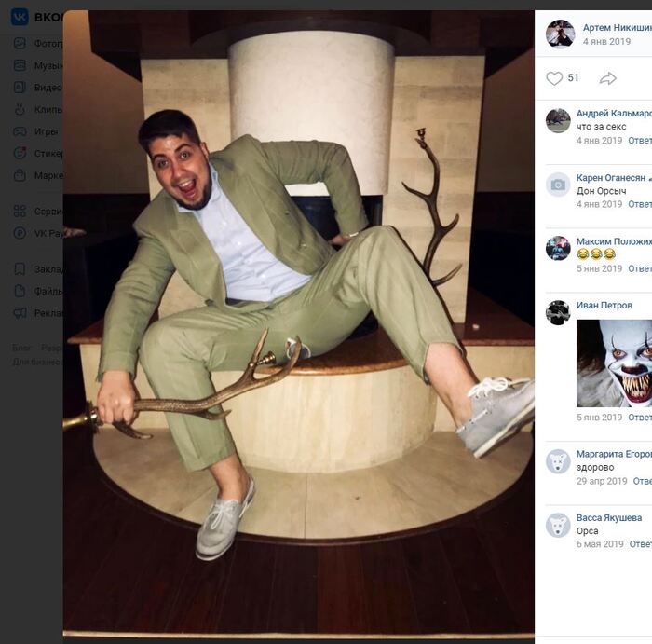Open Васса Якушева's profile link
The image size is (652, 644).
pos(608,517)
